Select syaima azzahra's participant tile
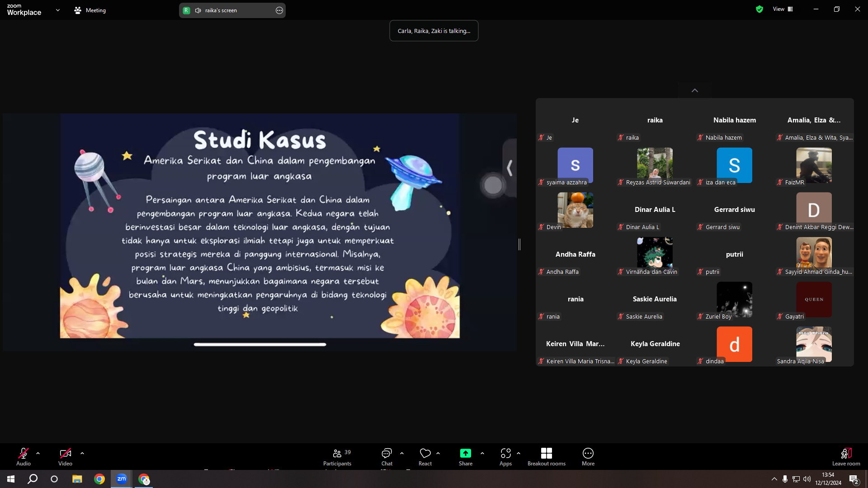Screen dimensions: 868x488 (x=575, y=165)
